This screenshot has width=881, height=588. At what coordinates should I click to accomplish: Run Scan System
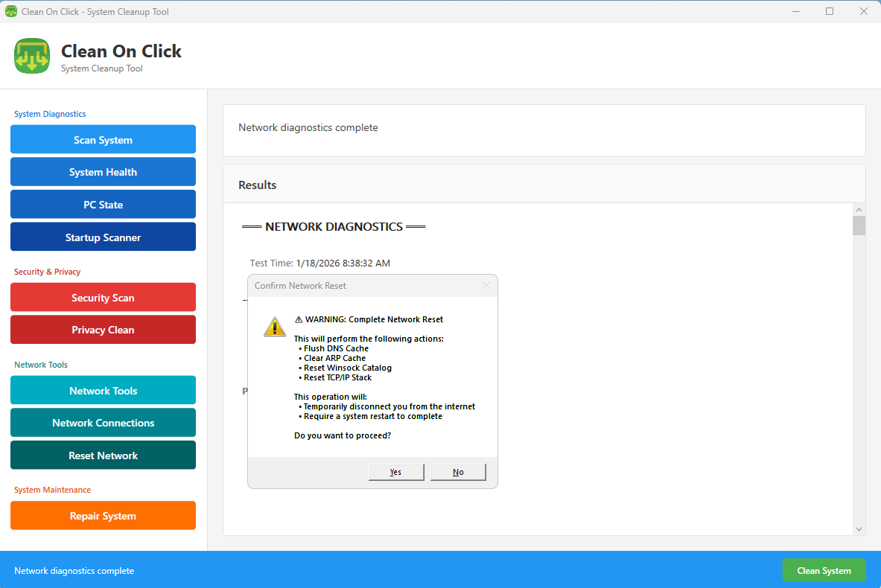103,140
